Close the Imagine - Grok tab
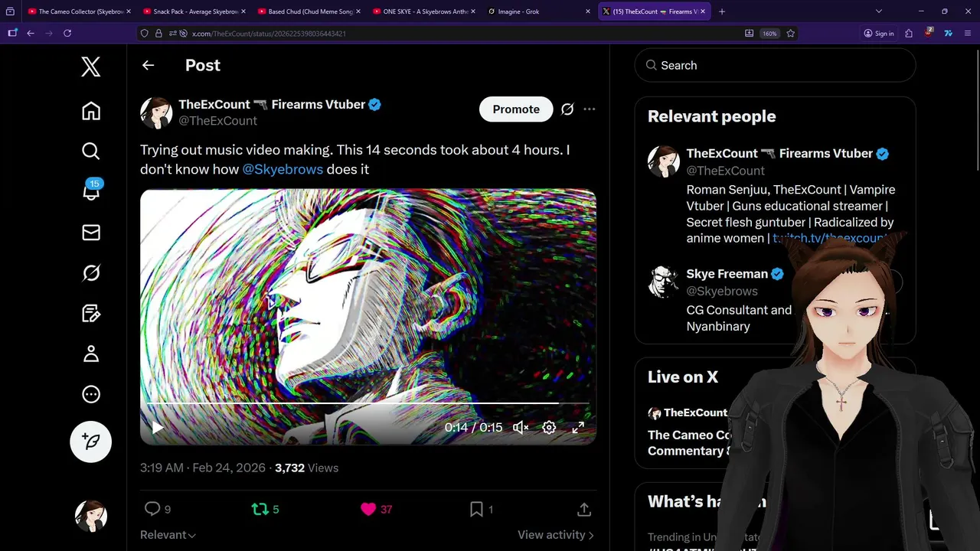980x551 pixels. (588, 11)
